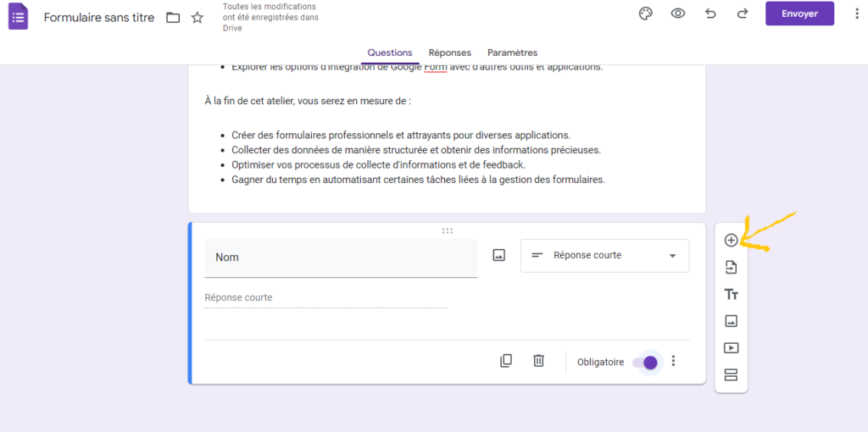Screen dimensions: 868x432
Task: Move form to folder icon
Action: tap(173, 18)
